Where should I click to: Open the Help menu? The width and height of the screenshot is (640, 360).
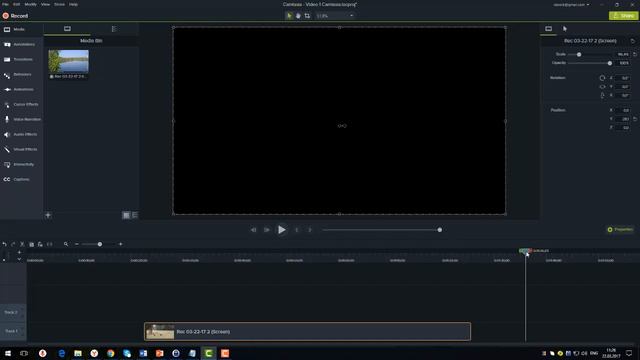coord(73,4)
